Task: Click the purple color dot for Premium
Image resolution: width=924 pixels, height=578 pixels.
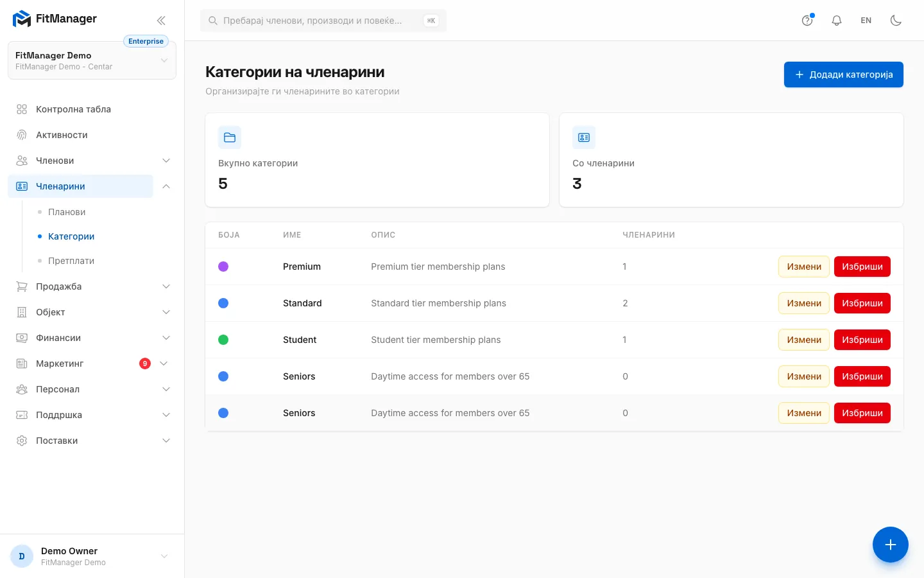Action: click(223, 267)
